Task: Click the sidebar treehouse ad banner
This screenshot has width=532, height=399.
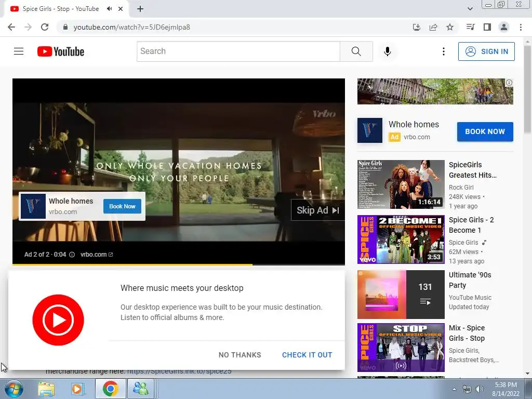Action: pos(435,91)
